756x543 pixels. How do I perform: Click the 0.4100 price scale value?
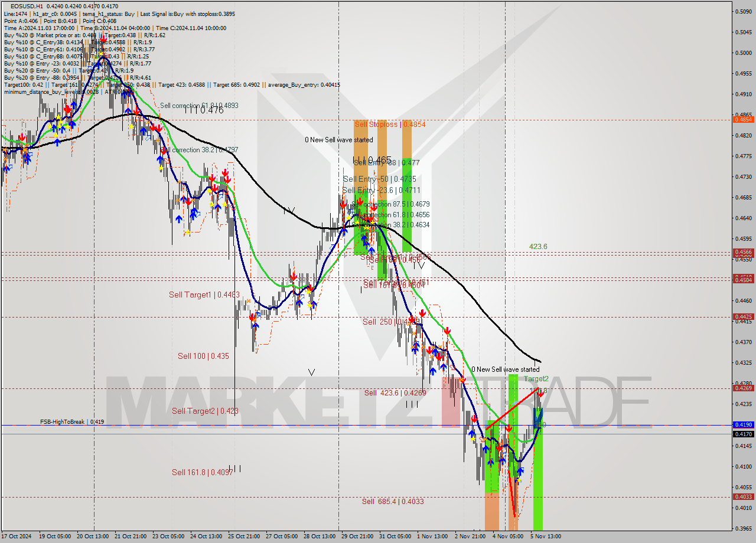pyautogui.click(x=743, y=466)
